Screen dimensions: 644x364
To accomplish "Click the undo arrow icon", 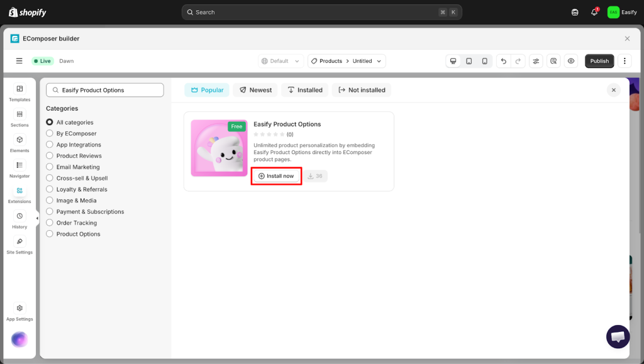I will point(503,61).
